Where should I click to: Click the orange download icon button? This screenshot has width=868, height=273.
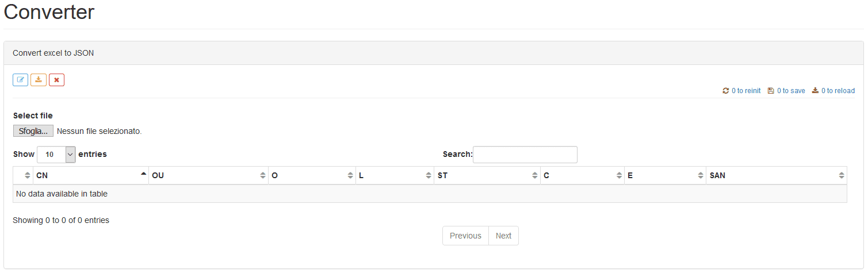(x=39, y=80)
